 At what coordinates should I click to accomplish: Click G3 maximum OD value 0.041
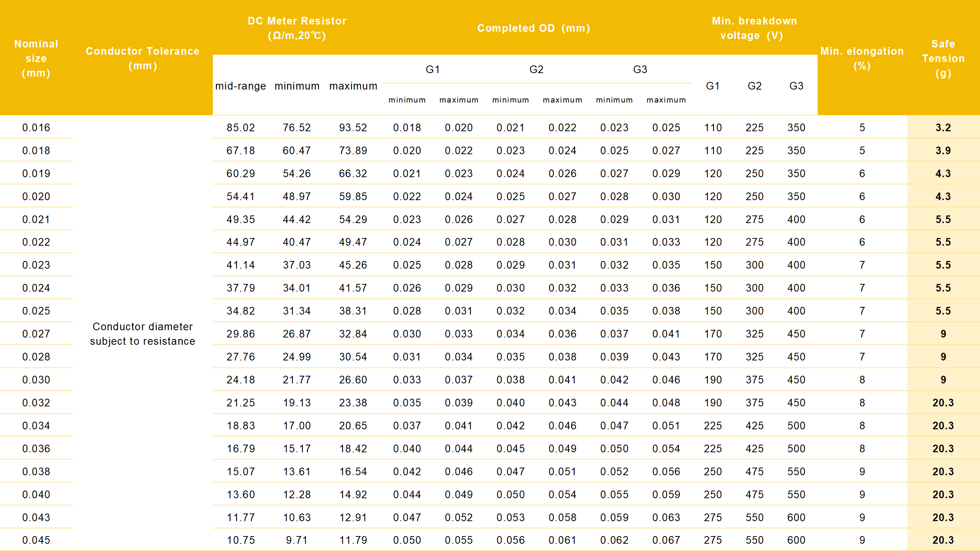pyautogui.click(x=666, y=334)
